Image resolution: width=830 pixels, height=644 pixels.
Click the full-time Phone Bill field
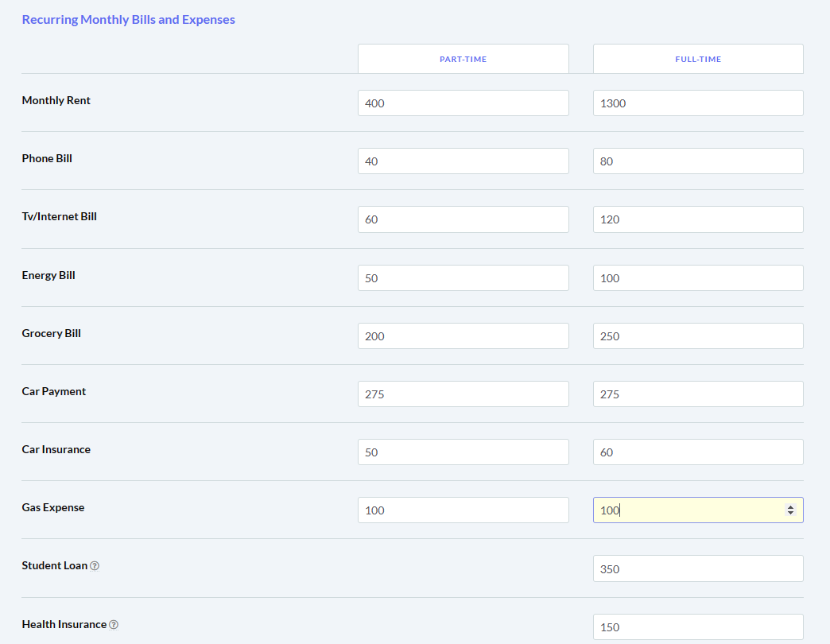[x=698, y=161]
